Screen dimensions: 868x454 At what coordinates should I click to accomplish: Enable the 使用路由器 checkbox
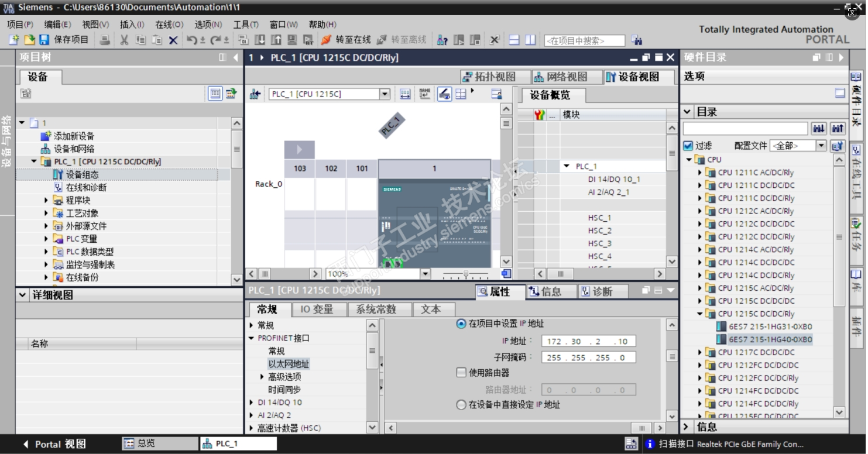tap(461, 373)
